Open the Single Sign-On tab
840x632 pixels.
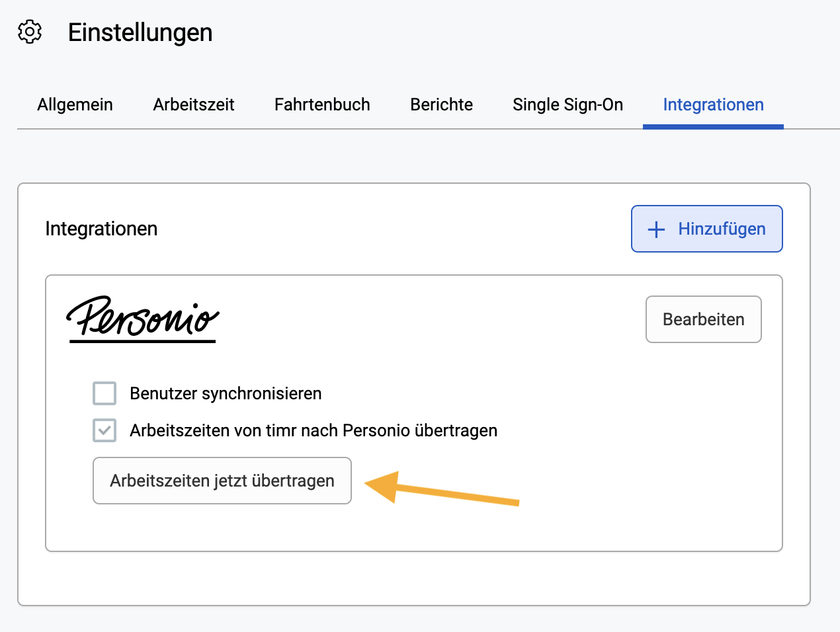pyautogui.click(x=567, y=104)
